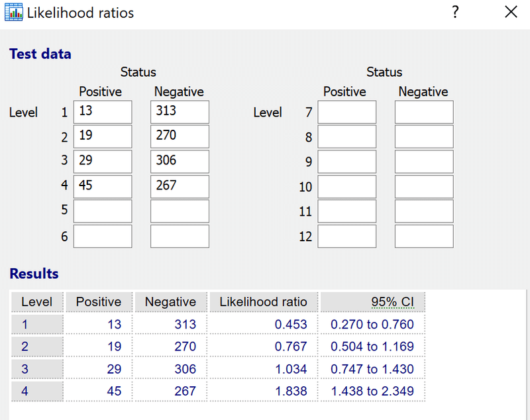
Task: Select the Level 3 row header cell
Action: point(37,368)
